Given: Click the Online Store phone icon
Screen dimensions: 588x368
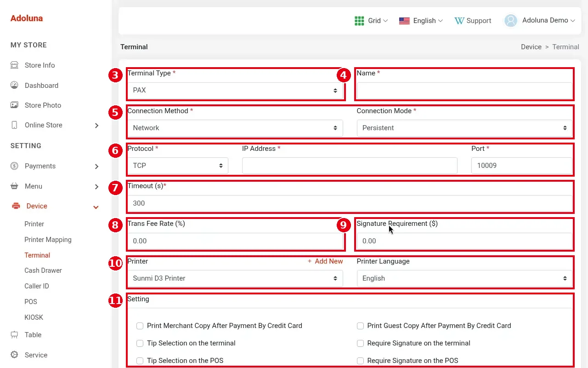Looking at the screenshot, I should (x=14, y=125).
